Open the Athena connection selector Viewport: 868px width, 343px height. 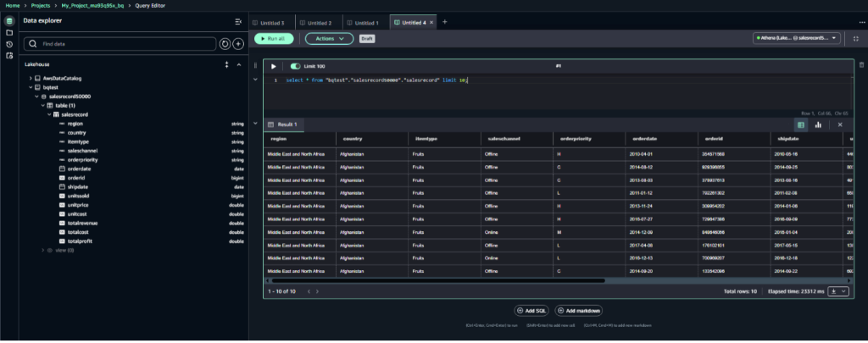pyautogui.click(x=797, y=38)
